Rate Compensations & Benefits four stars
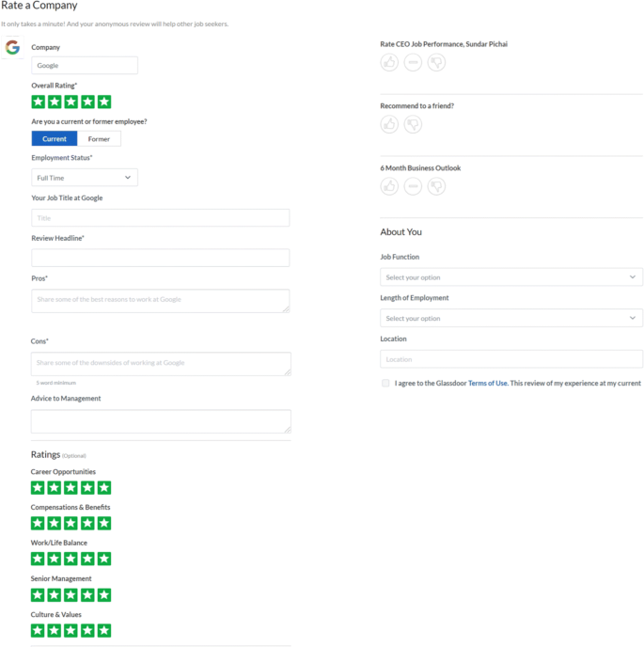The width and height of the screenshot is (644, 647). (x=87, y=523)
